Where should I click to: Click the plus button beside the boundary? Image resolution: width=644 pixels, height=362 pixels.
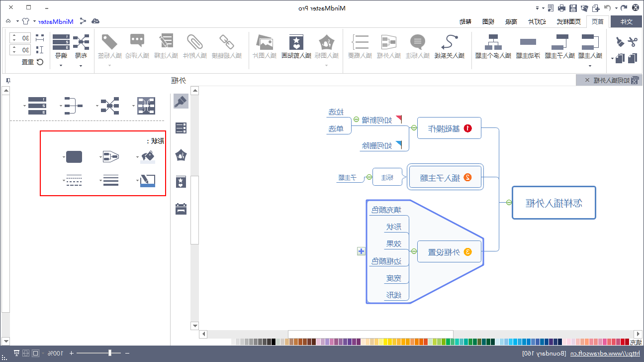coord(361,251)
